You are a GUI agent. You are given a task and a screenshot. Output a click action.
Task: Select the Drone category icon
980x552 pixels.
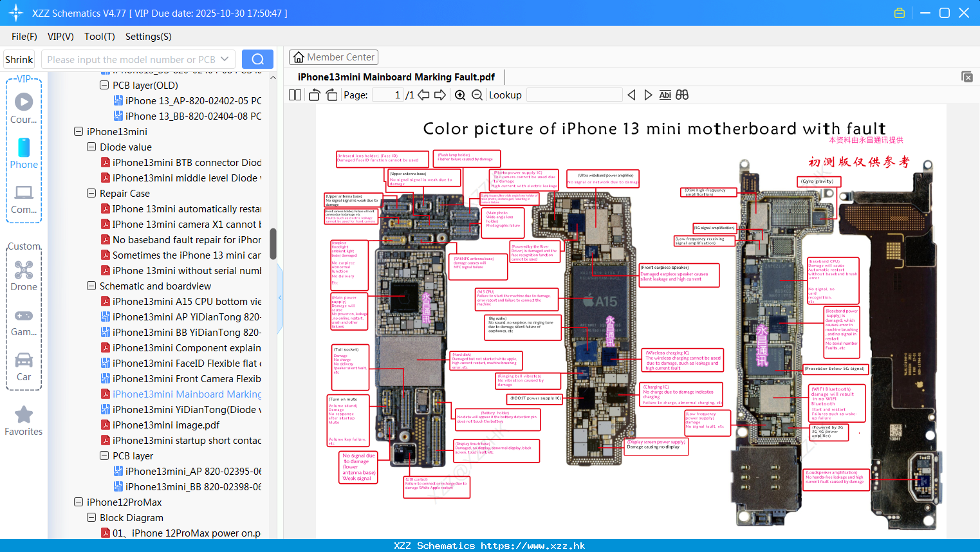coord(24,270)
